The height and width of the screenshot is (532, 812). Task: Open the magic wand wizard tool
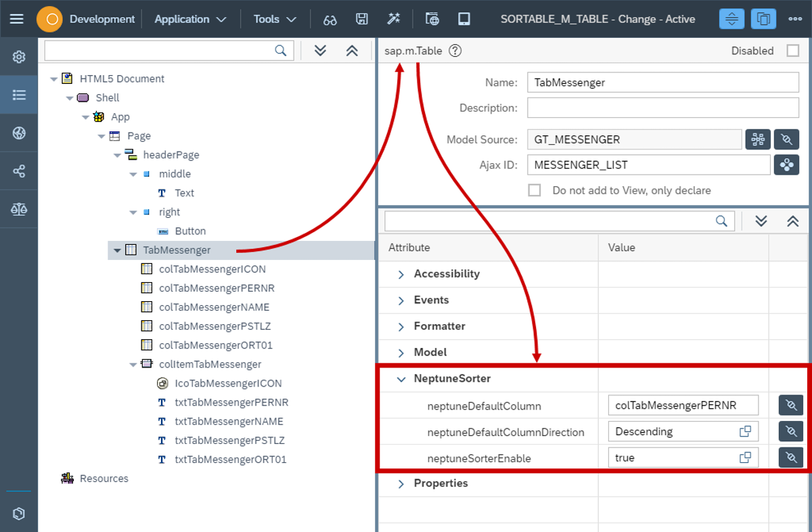394,18
